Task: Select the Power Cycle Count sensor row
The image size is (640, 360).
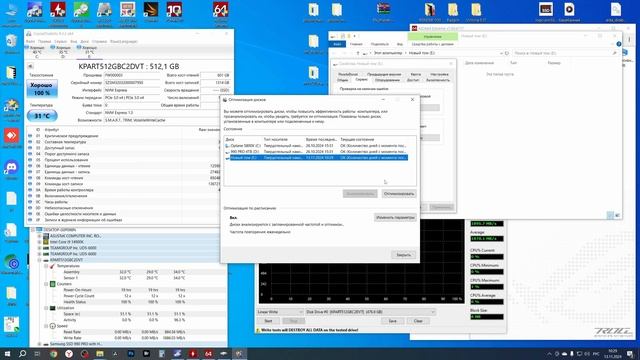Action: (128, 296)
